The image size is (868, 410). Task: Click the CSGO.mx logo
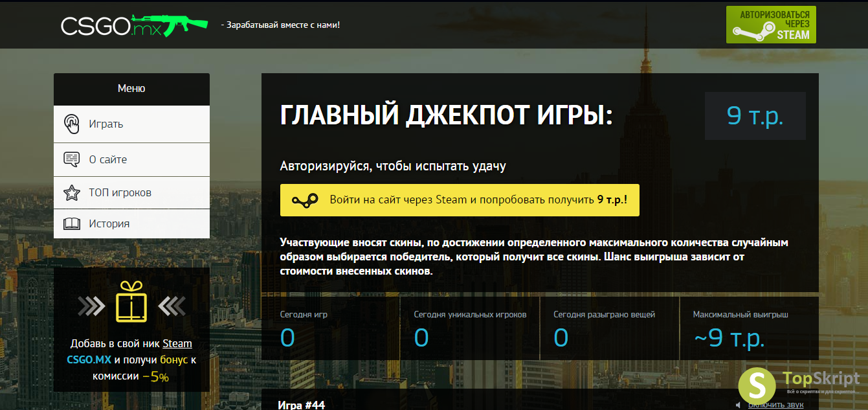(135, 25)
